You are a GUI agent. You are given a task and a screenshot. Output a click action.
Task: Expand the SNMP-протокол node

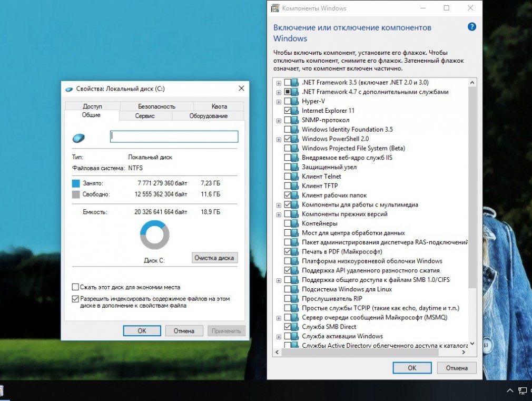click(279, 121)
